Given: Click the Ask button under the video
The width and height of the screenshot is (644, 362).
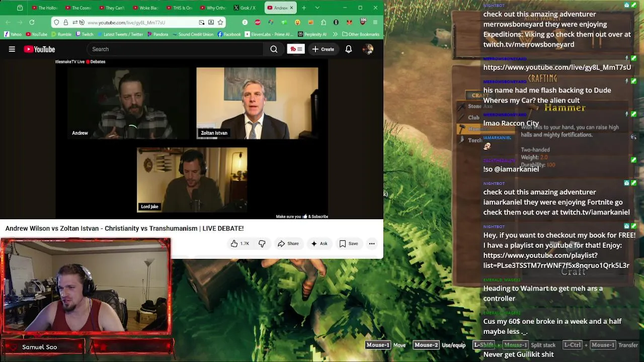Looking at the screenshot, I should click(319, 244).
